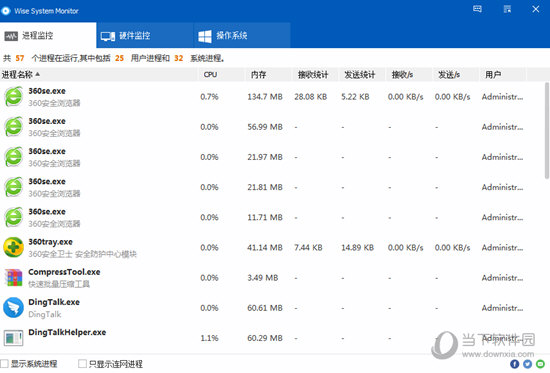The image size is (550, 373).
Task: Click the green chat share icon
Action: [x=540, y=364]
